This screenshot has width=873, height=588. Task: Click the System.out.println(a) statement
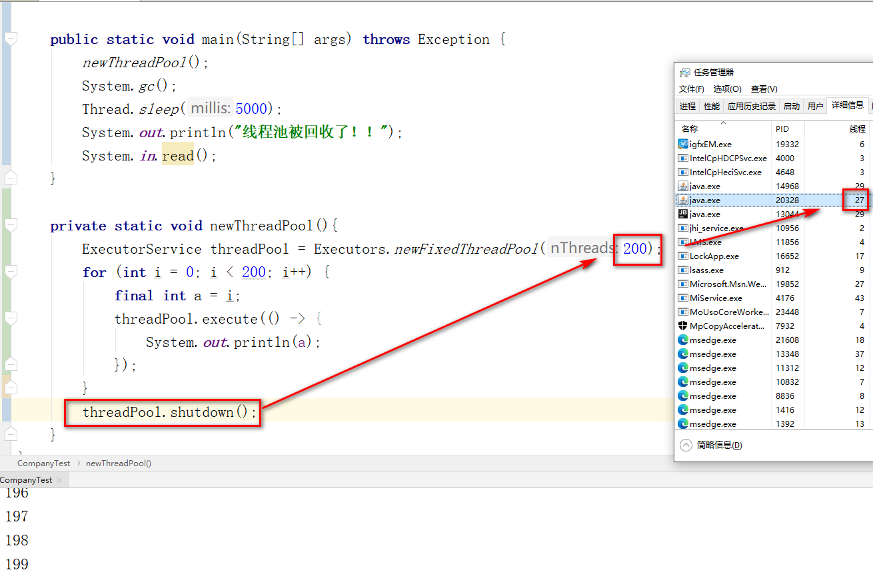click(x=233, y=342)
